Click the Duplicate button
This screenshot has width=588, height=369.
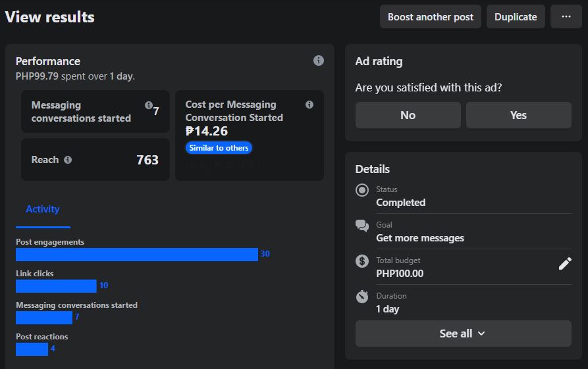516,16
